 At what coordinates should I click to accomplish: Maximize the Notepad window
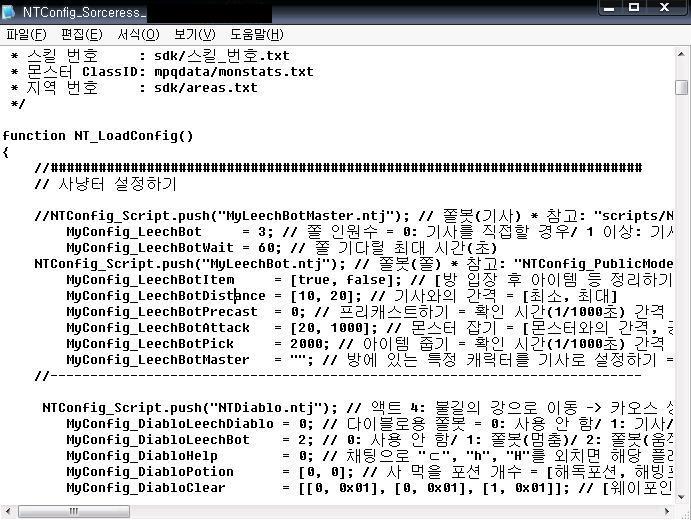point(634,7)
